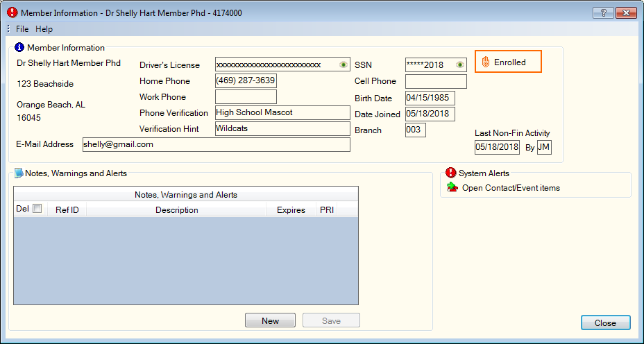The width and height of the screenshot is (644, 344).
Task: Click the Last Non-Fin Activity label
Action: [x=512, y=133]
